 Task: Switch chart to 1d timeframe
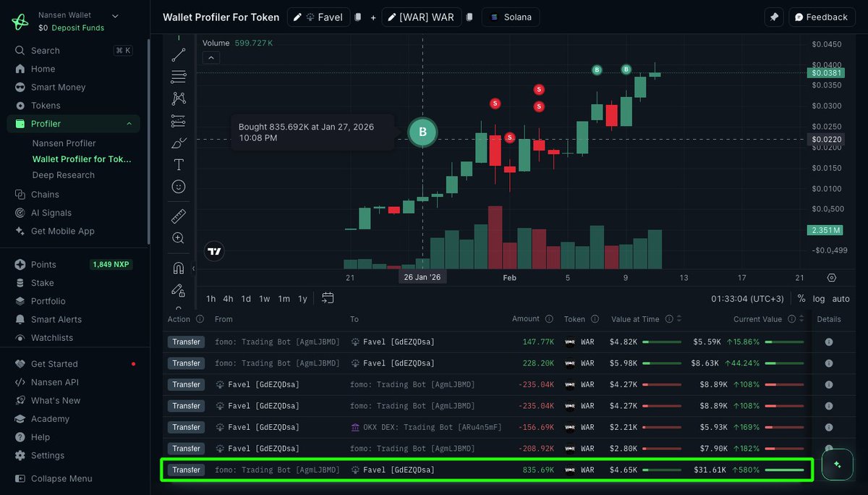click(246, 299)
